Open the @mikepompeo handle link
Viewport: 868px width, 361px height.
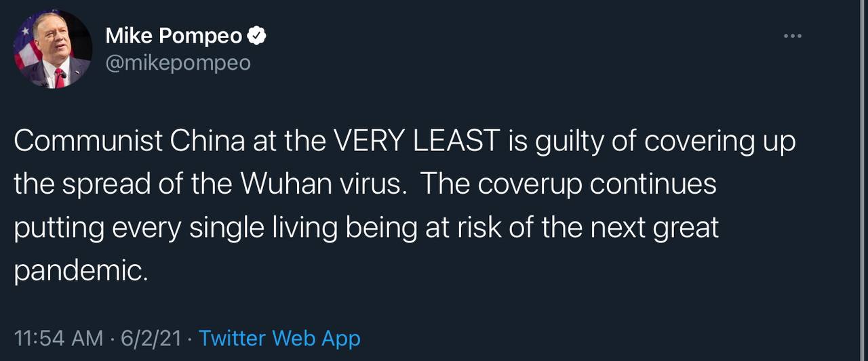(x=178, y=63)
